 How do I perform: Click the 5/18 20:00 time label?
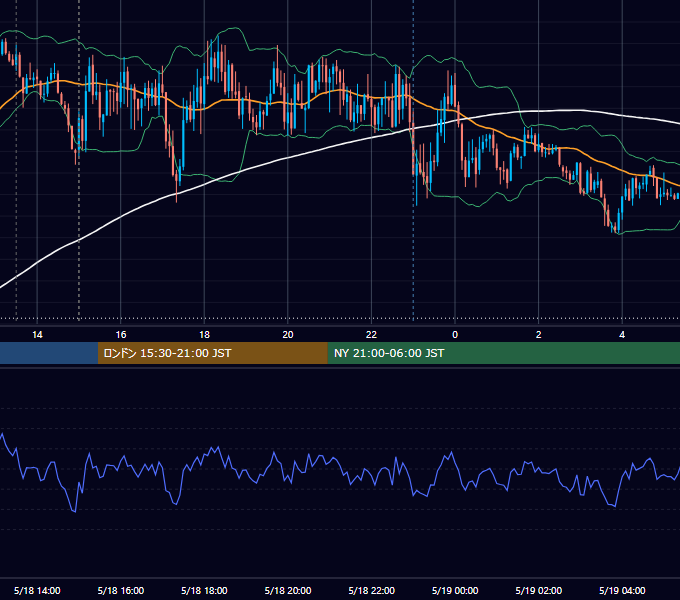point(288,590)
